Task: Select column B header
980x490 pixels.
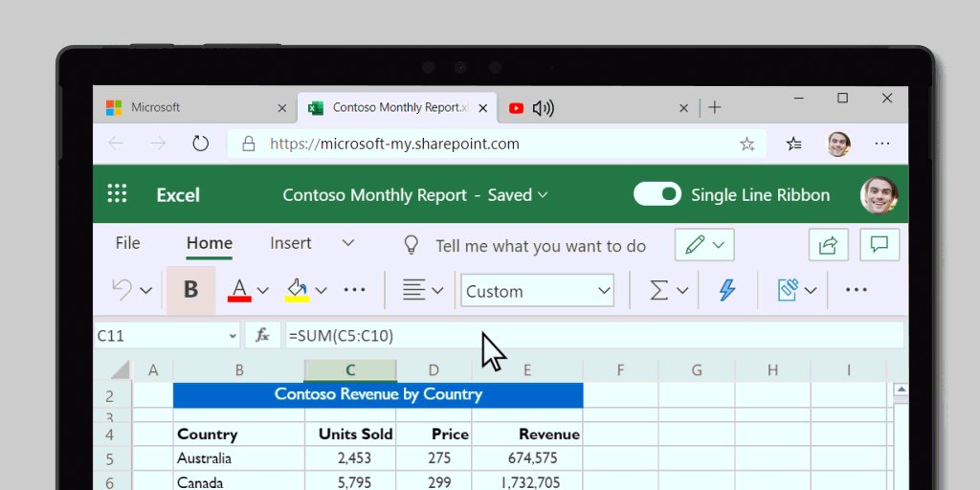Action: point(238,370)
